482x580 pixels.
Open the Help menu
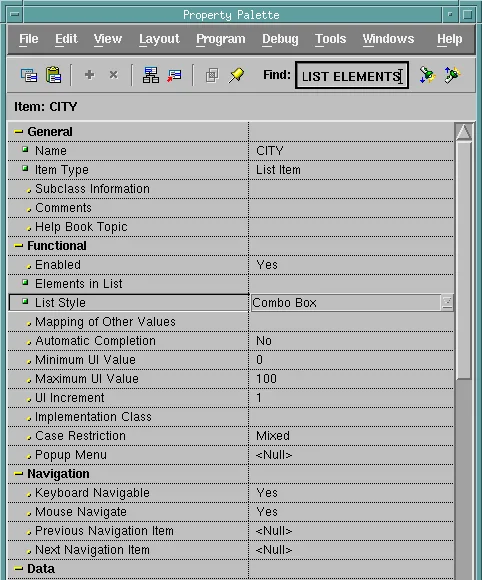449,39
